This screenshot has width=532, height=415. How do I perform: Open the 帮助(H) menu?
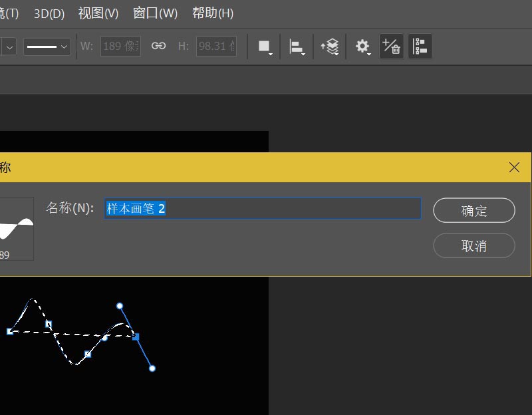coord(211,13)
